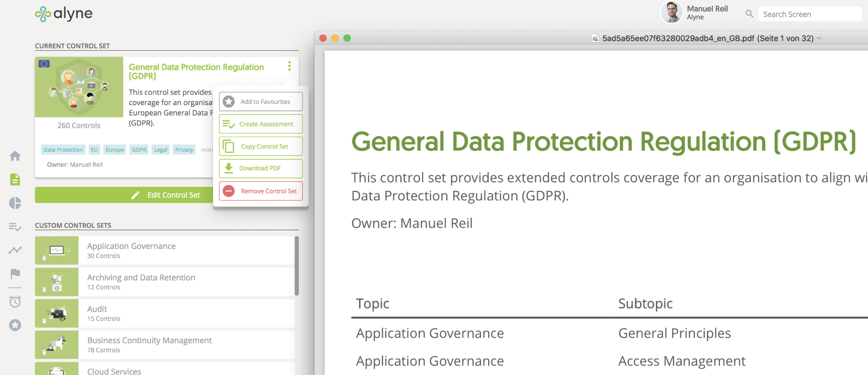The width and height of the screenshot is (868, 375).
Task: Click 'Access Management' cell in PDF table
Action: 682,361
